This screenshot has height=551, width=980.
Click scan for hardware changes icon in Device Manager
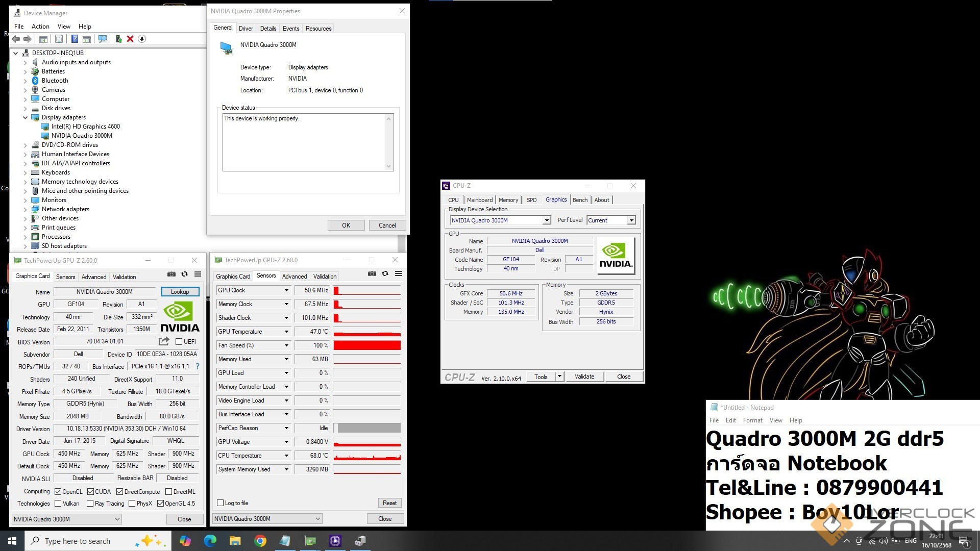click(x=103, y=39)
